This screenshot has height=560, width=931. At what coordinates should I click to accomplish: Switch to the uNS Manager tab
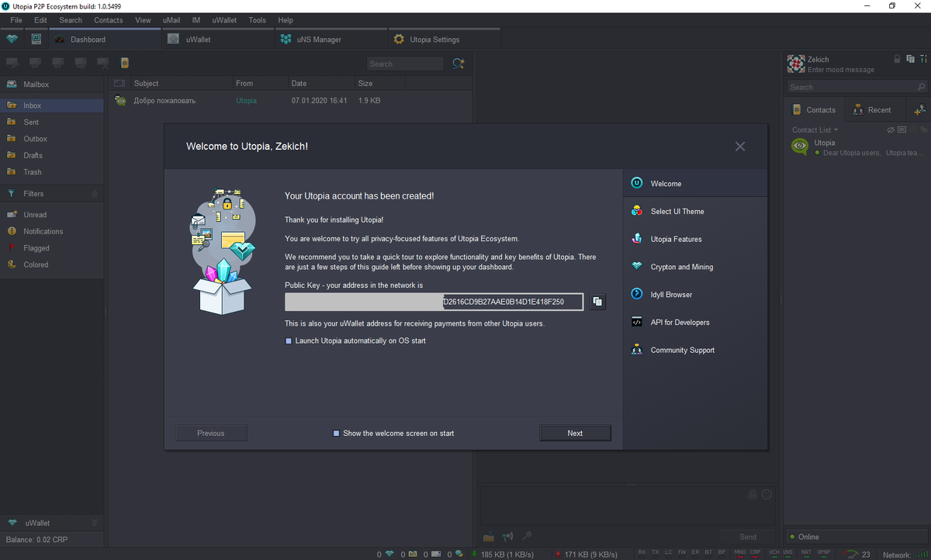coord(331,40)
